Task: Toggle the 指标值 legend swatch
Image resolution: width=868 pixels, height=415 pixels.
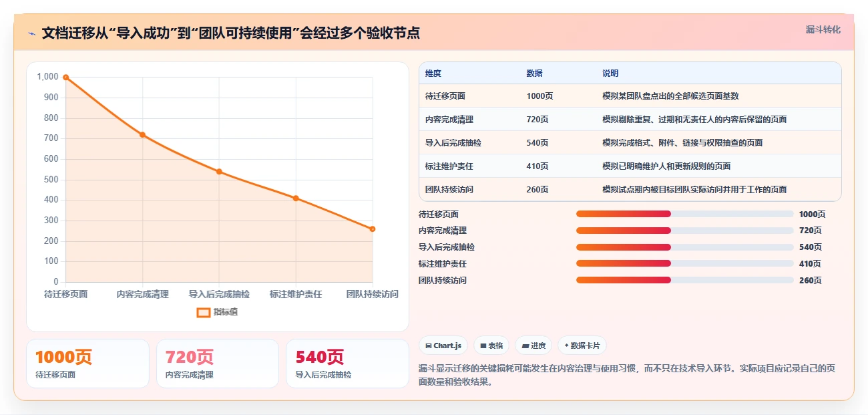Action: [204, 312]
